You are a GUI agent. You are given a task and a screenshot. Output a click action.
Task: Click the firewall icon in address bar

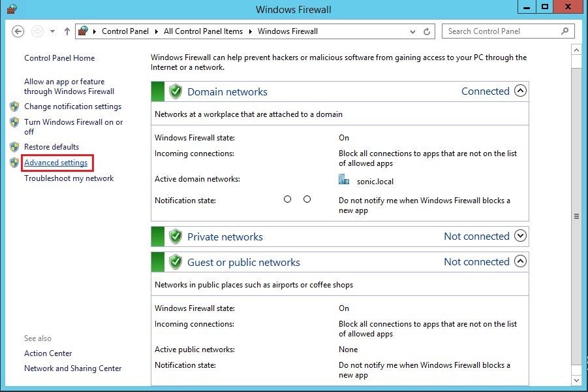click(83, 31)
